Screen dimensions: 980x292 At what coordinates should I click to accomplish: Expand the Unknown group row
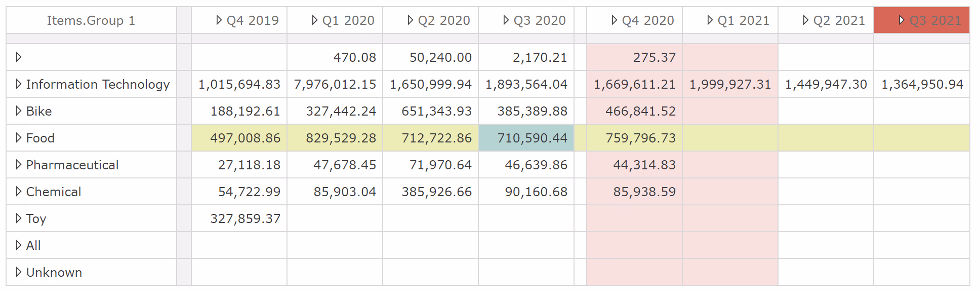coord(19,272)
